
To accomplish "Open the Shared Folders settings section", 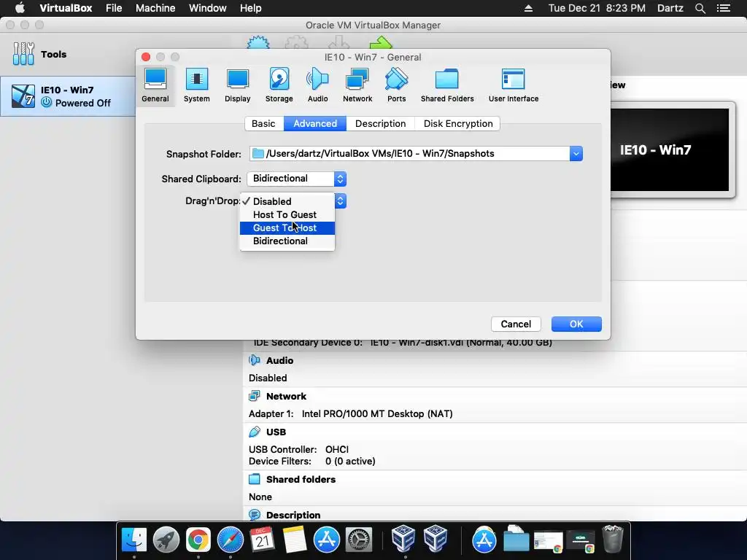I will coord(447,86).
